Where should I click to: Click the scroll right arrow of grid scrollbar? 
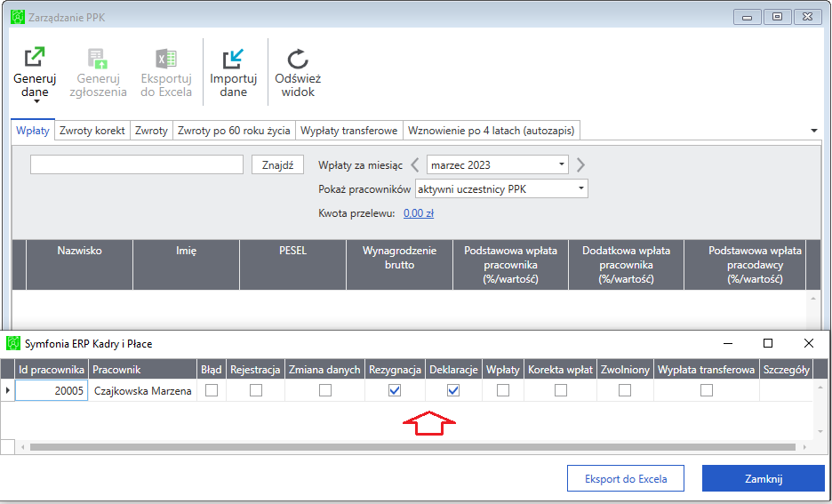pyautogui.click(x=805, y=447)
